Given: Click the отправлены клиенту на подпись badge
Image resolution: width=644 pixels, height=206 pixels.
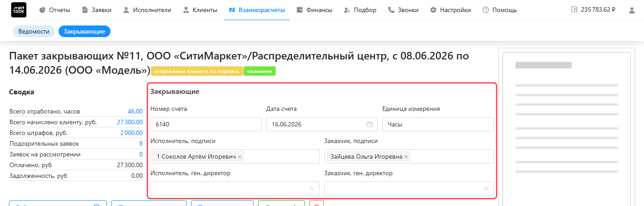Looking at the screenshot, I should click(197, 71).
